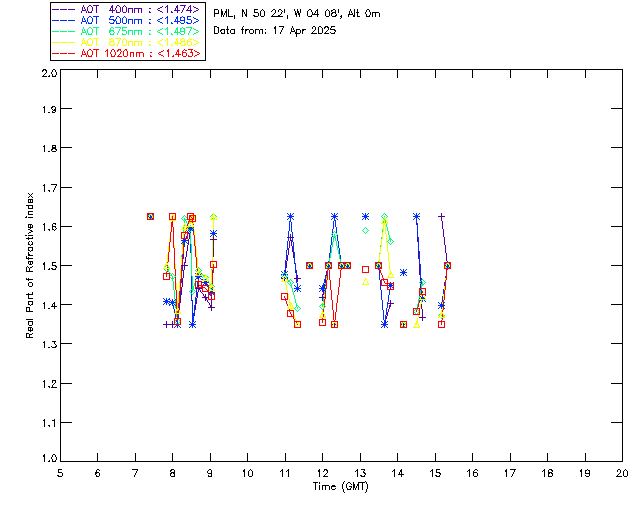Click the purple plus at 15.15 GMT near 1.62
640x512 pixels.
[x=441, y=216]
